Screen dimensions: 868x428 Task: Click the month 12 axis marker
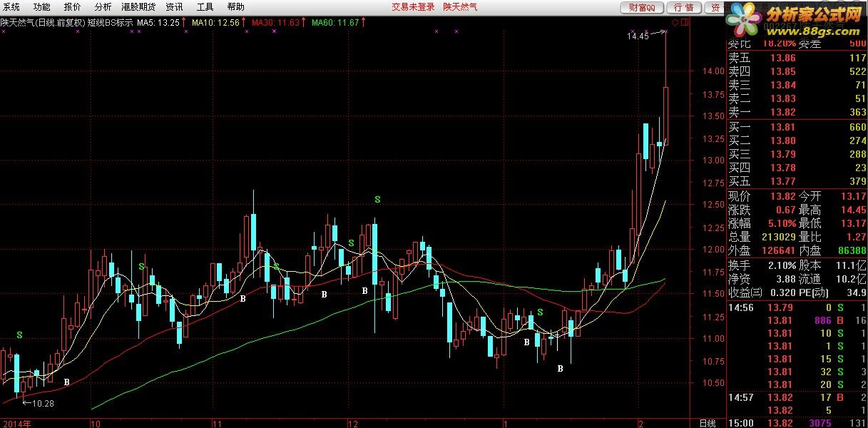coord(352,423)
